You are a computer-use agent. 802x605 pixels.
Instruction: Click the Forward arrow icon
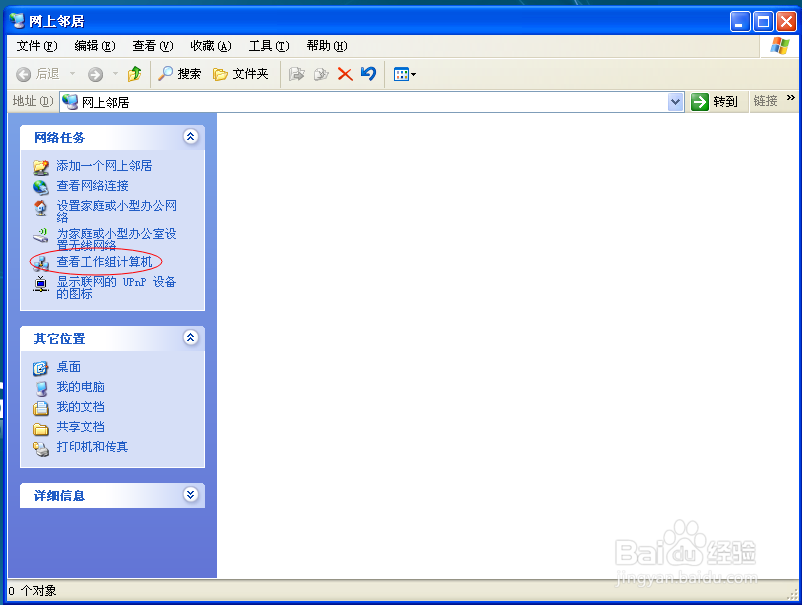[x=95, y=75]
